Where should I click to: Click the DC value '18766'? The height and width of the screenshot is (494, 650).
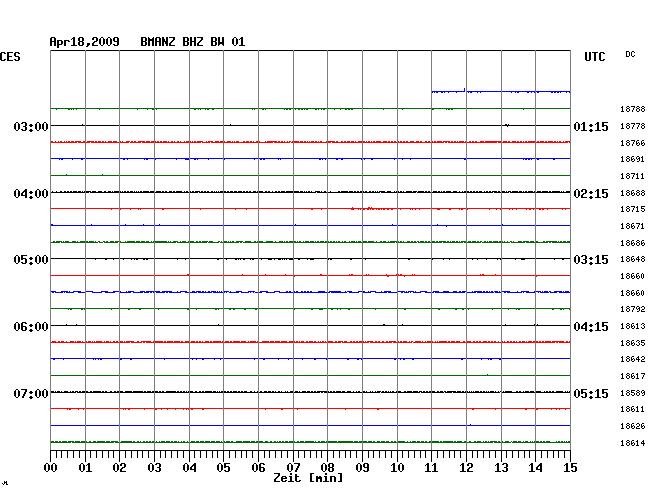(633, 143)
